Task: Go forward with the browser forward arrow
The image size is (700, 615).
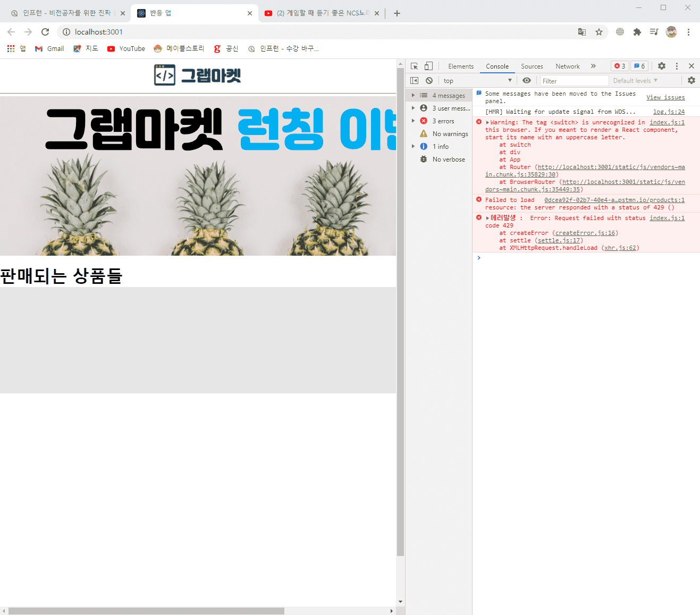Action: tap(28, 32)
